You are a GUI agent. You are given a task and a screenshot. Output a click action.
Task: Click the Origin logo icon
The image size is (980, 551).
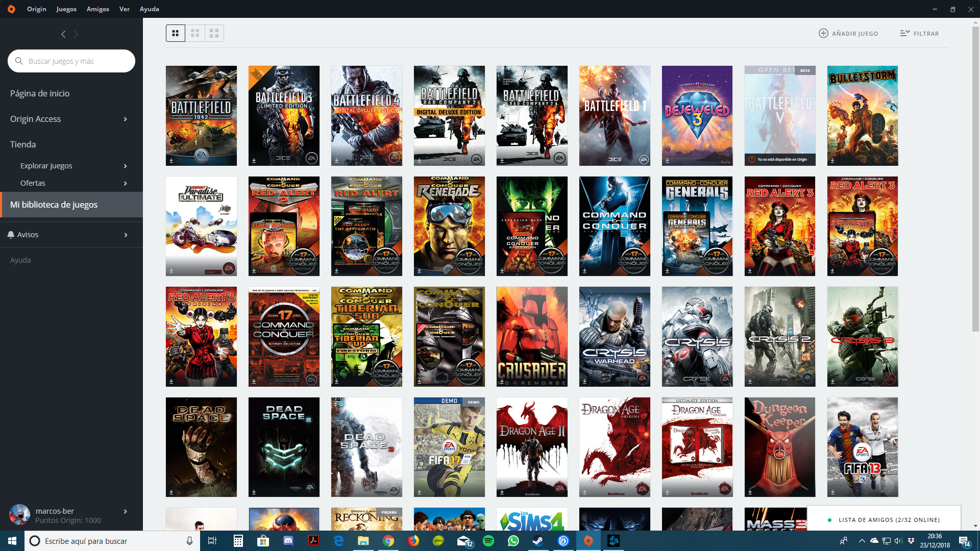tap(11, 9)
